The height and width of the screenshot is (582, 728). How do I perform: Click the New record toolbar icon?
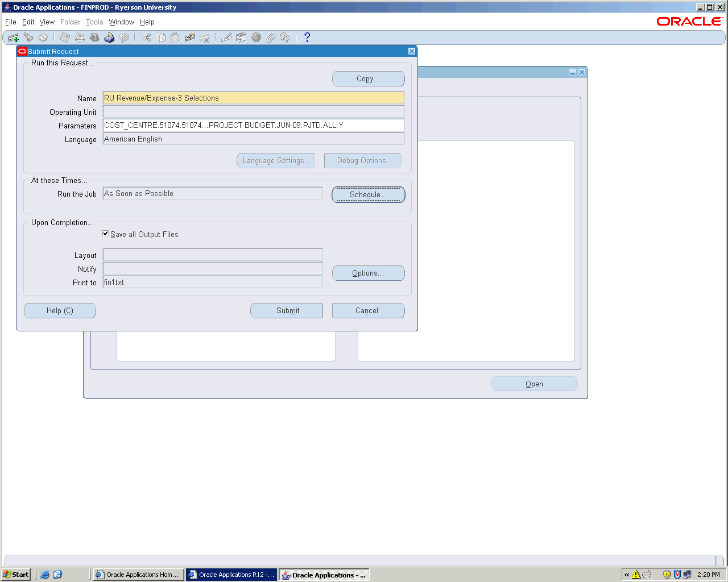coord(14,38)
